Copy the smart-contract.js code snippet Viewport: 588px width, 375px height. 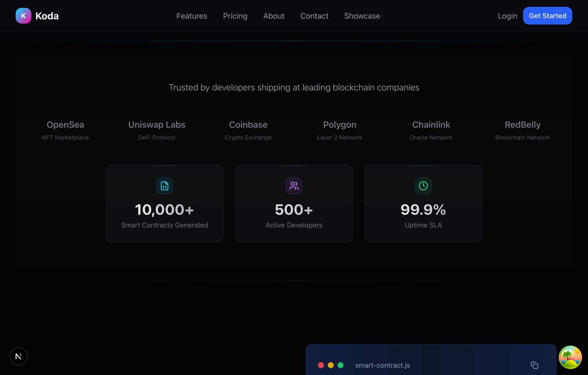[535, 365]
